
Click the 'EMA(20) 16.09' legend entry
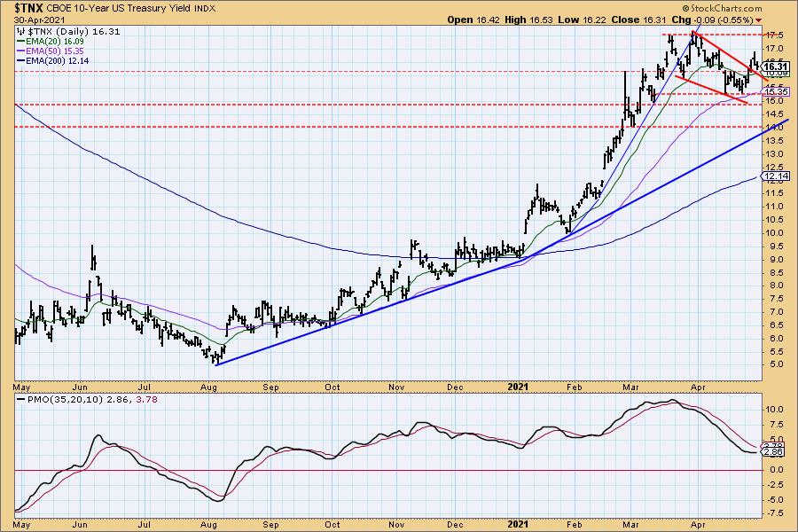point(55,42)
